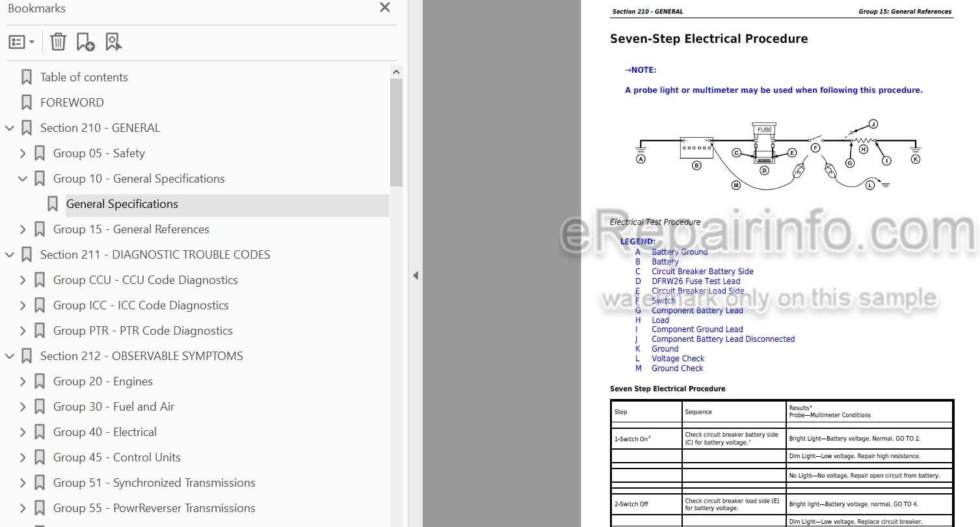The height and width of the screenshot is (527, 980).
Task: Collapse Section 210 - GENERAL
Action: point(10,128)
